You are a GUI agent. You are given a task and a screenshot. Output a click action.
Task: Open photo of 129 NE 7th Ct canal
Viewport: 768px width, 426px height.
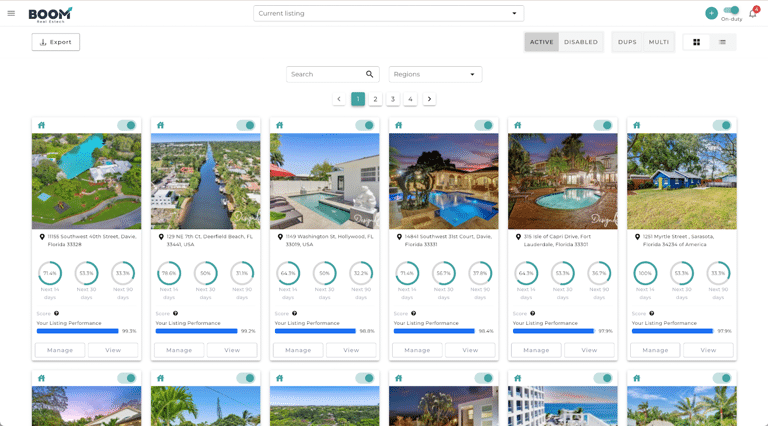pos(206,181)
